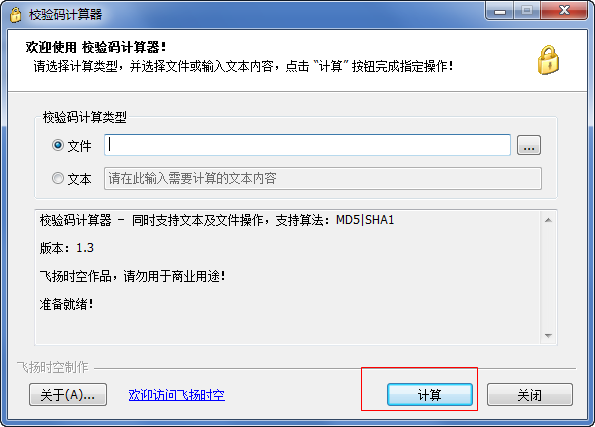Select the 文件 radio button
The height and width of the screenshot is (427, 595).
[58, 145]
